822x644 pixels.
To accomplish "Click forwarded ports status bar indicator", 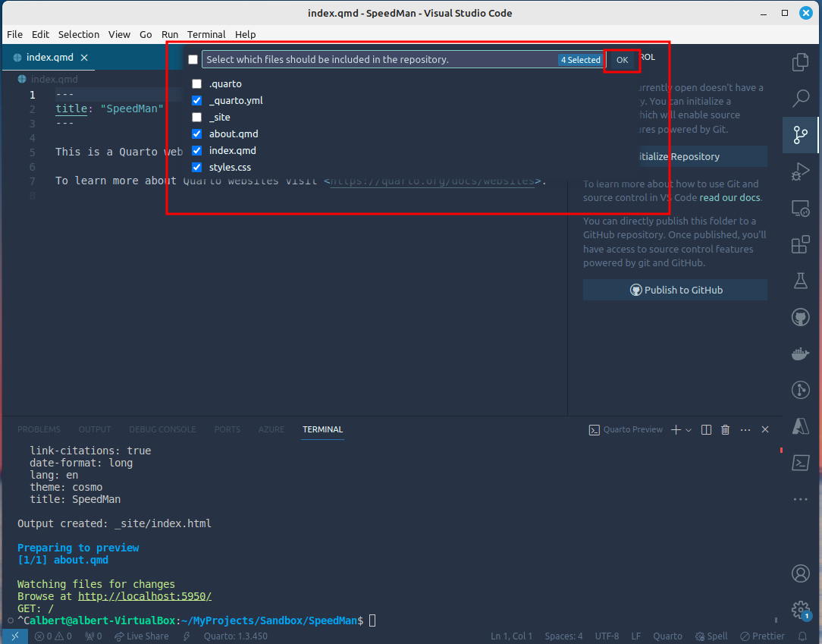I will click(93, 636).
